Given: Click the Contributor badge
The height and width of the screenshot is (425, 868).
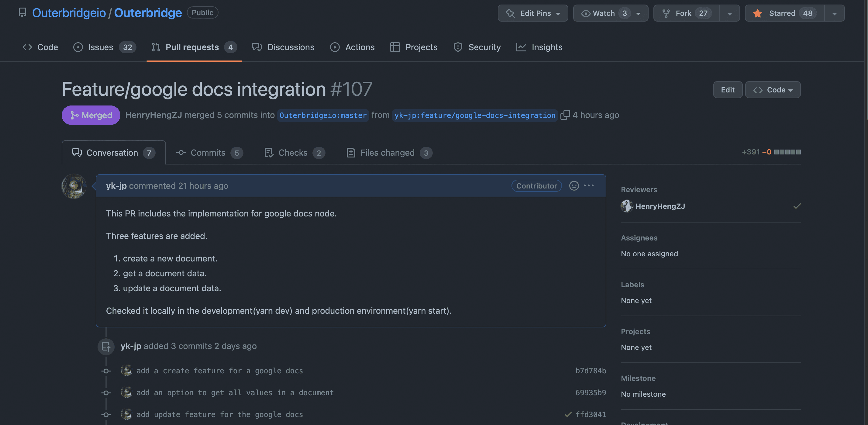Looking at the screenshot, I should (x=536, y=186).
